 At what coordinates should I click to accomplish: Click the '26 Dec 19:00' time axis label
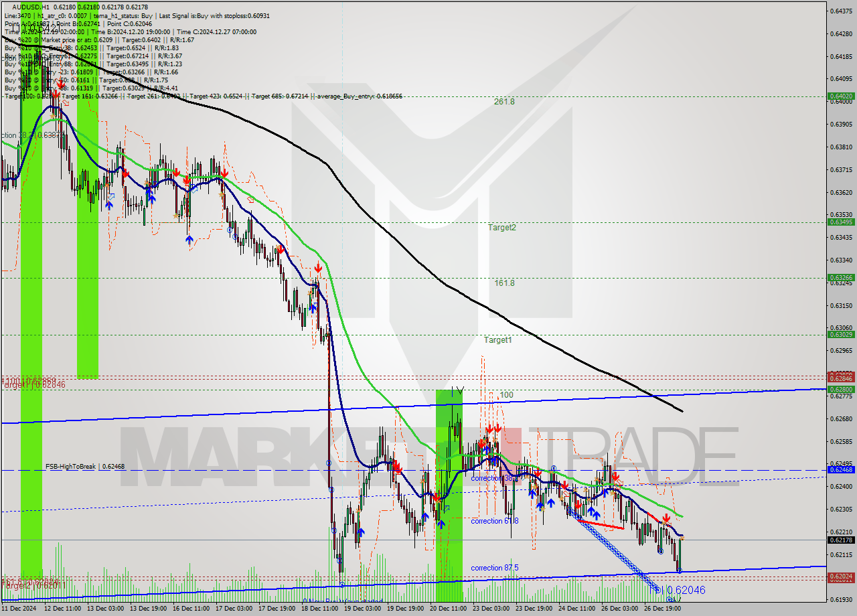click(663, 609)
